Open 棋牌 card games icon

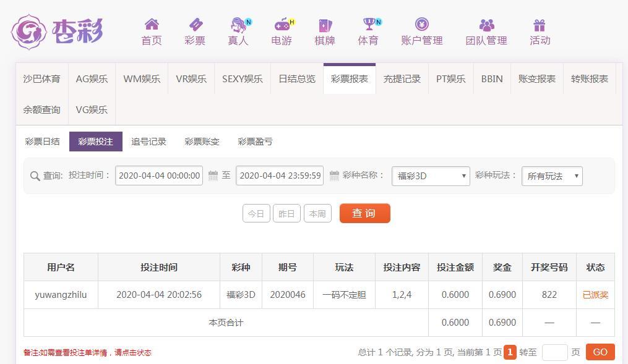[x=325, y=25]
